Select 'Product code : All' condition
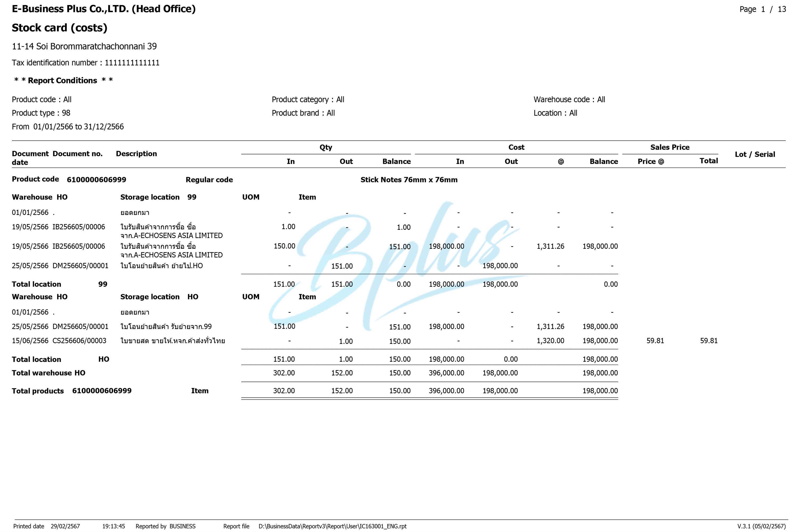The image size is (799, 532). (x=42, y=99)
